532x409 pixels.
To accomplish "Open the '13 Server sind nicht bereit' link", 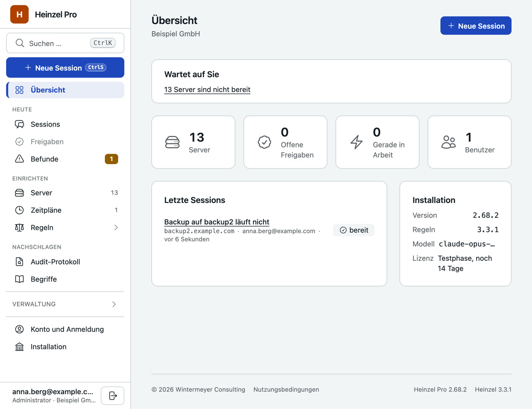I will 207,90.
